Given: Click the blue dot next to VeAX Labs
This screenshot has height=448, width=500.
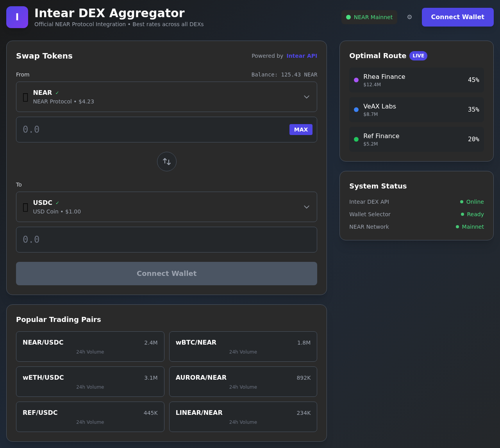Looking at the screenshot, I should (x=356, y=110).
